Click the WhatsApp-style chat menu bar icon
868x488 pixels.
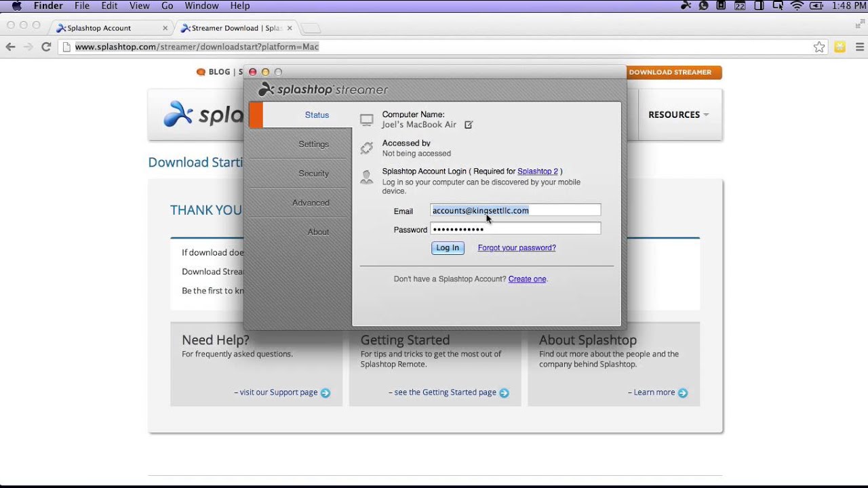(x=704, y=5)
